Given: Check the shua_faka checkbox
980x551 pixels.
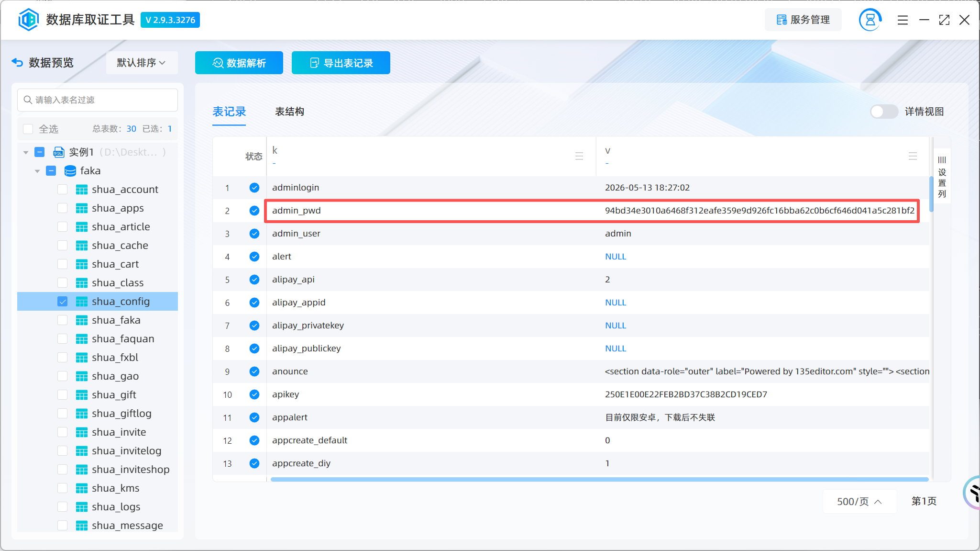Looking at the screenshot, I should 62,320.
